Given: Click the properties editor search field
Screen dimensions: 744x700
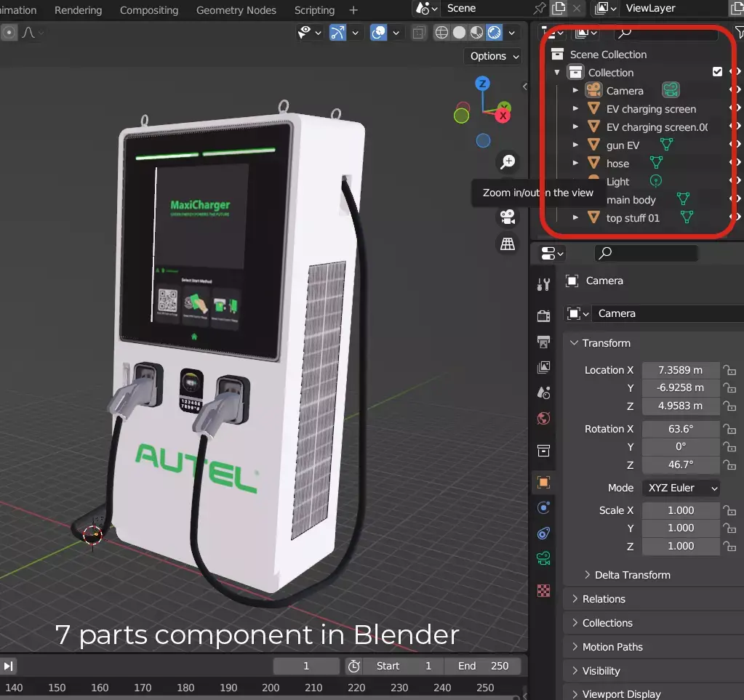Looking at the screenshot, I should (x=647, y=253).
